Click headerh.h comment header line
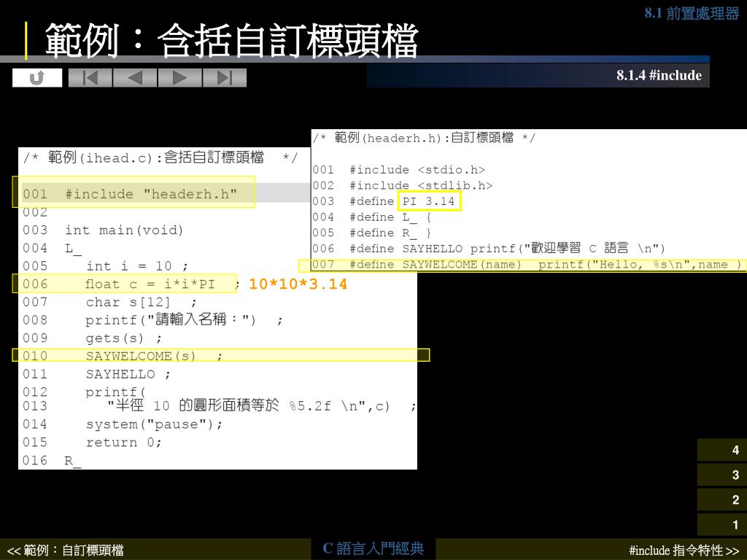Screen dimensions: 747x560 424,138
